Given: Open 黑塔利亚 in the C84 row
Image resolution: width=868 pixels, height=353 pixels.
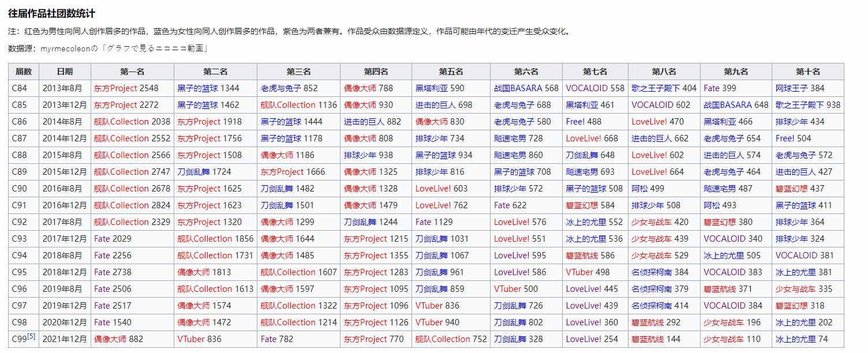Looking at the screenshot, I should point(432,88).
